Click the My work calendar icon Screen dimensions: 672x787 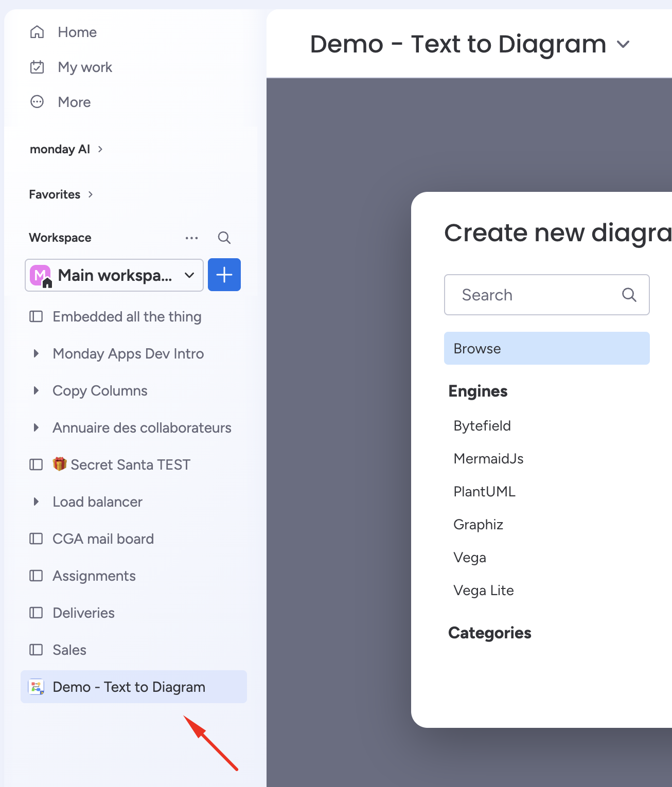[37, 67]
